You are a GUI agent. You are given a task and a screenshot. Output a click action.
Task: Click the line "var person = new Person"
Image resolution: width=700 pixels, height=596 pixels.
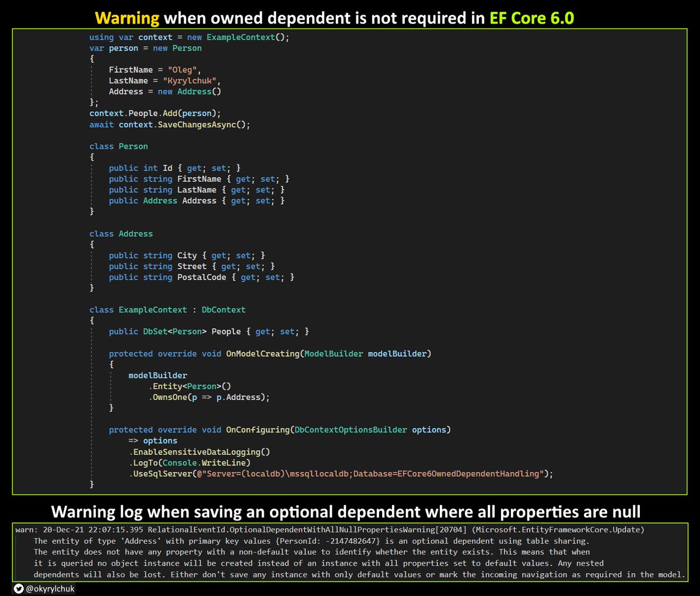tap(145, 48)
